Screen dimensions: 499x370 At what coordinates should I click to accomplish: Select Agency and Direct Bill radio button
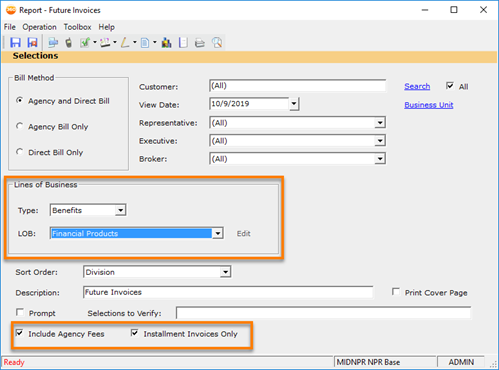[20, 100]
